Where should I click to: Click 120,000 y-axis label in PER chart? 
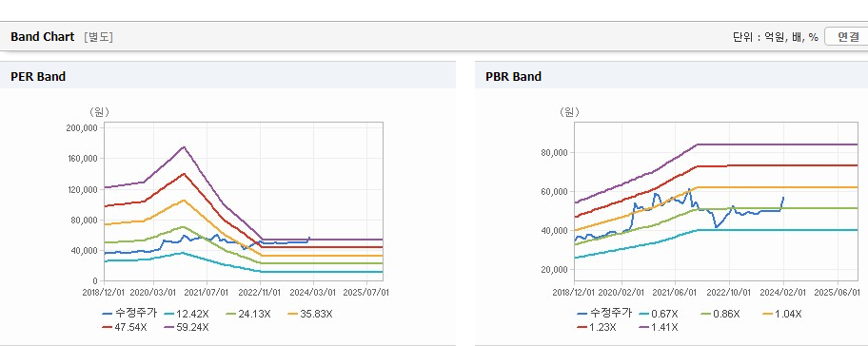coord(82,189)
